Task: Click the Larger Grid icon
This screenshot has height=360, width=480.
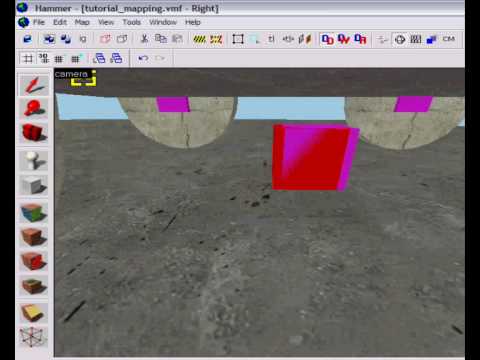Action: point(76,59)
